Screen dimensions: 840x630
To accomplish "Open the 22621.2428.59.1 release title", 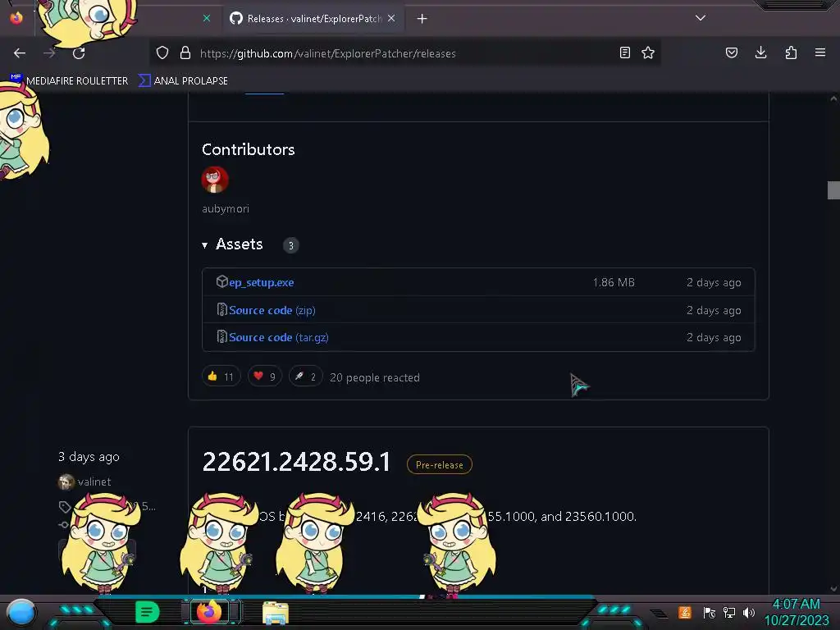I will [x=297, y=462].
